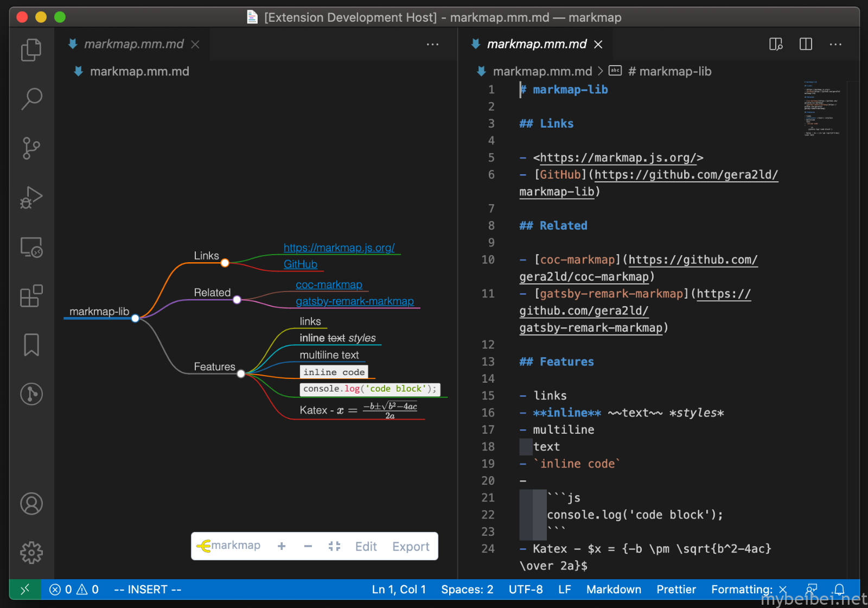
Task: Open the gatsby-remark-markmap link in mindmap
Action: (x=355, y=301)
